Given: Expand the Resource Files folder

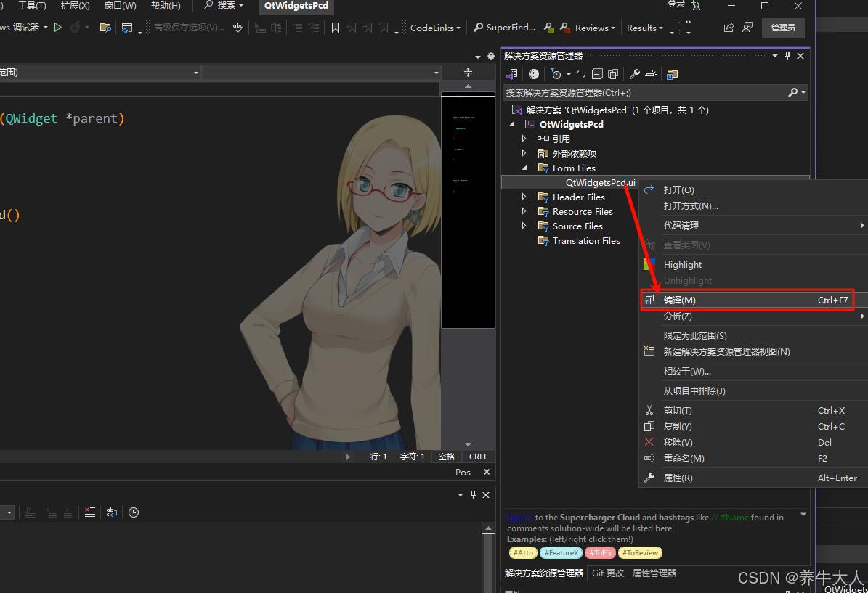Looking at the screenshot, I should click(x=524, y=210).
